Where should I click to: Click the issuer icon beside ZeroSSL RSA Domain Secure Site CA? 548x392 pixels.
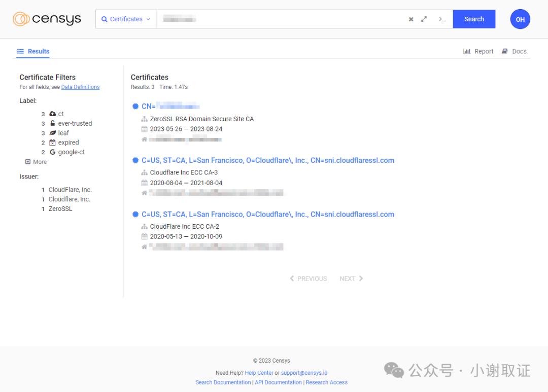pos(144,119)
